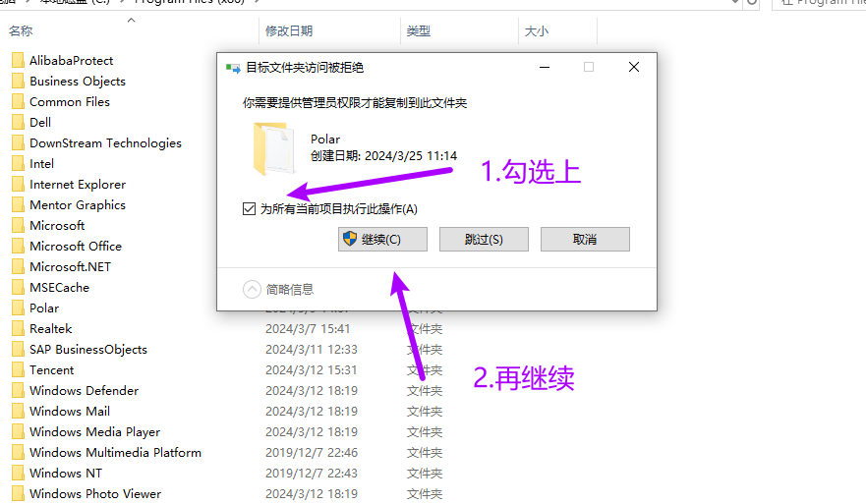Viewport: 866px width, 504px height.
Task: Click the 取消 button
Action: (585, 239)
